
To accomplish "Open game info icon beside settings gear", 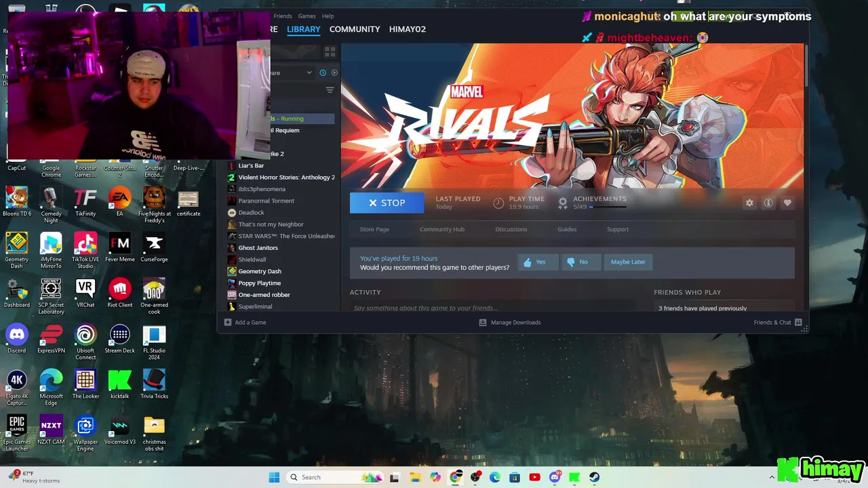I will [x=768, y=203].
